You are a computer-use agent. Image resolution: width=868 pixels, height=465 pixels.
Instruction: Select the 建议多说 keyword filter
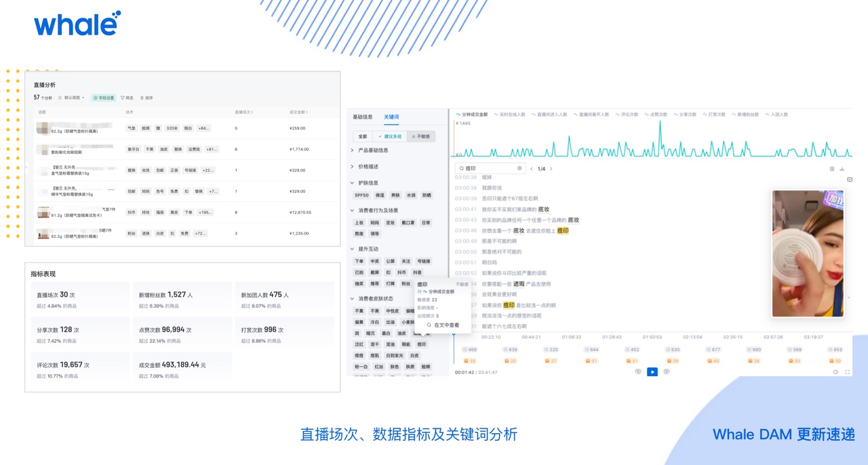(x=389, y=136)
